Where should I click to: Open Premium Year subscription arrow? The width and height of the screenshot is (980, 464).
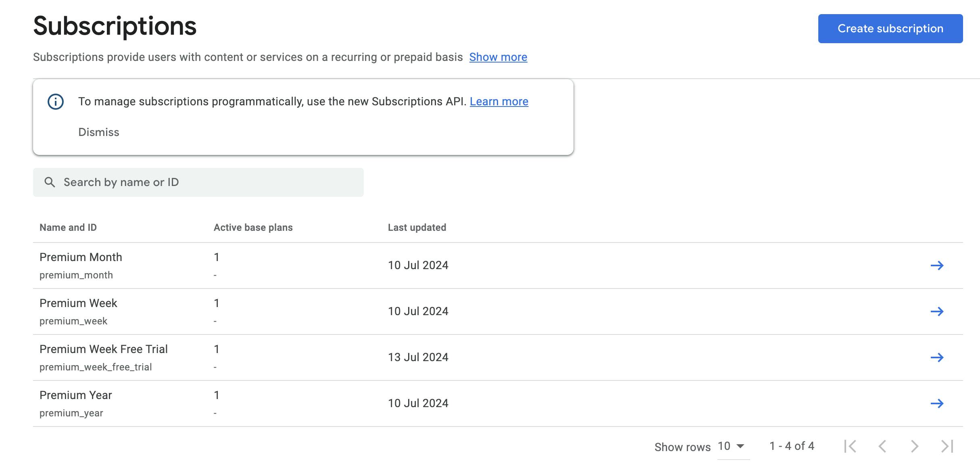point(937,403)
